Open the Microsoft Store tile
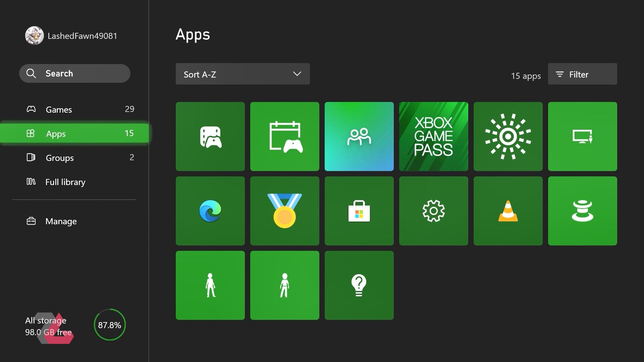Screen dimensions: 644x362 click(x=359, y=211)
